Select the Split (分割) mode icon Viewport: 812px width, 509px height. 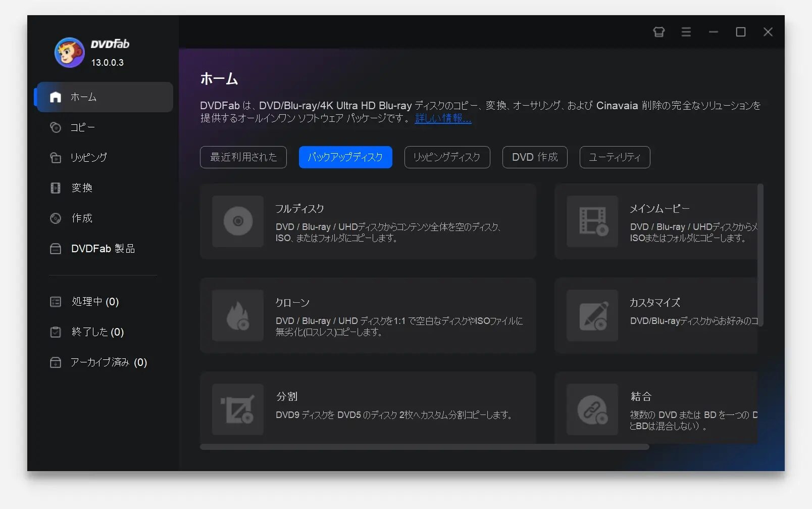point(238,409)
